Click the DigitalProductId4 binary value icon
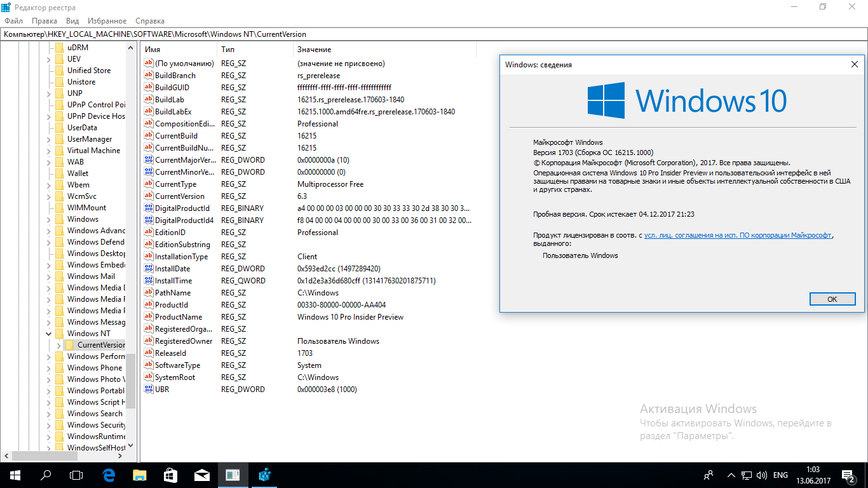868x488 pixels. pyautogui.click(x=149, y=220)
